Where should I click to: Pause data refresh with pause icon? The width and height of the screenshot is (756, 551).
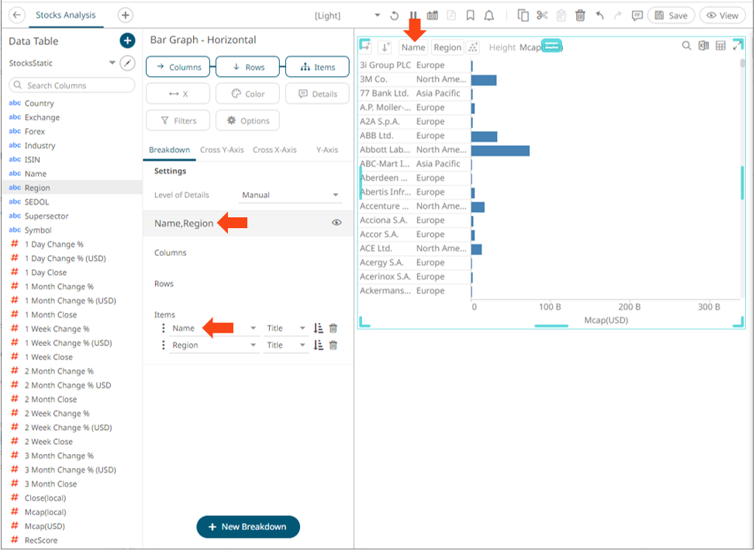pos(413,16)
